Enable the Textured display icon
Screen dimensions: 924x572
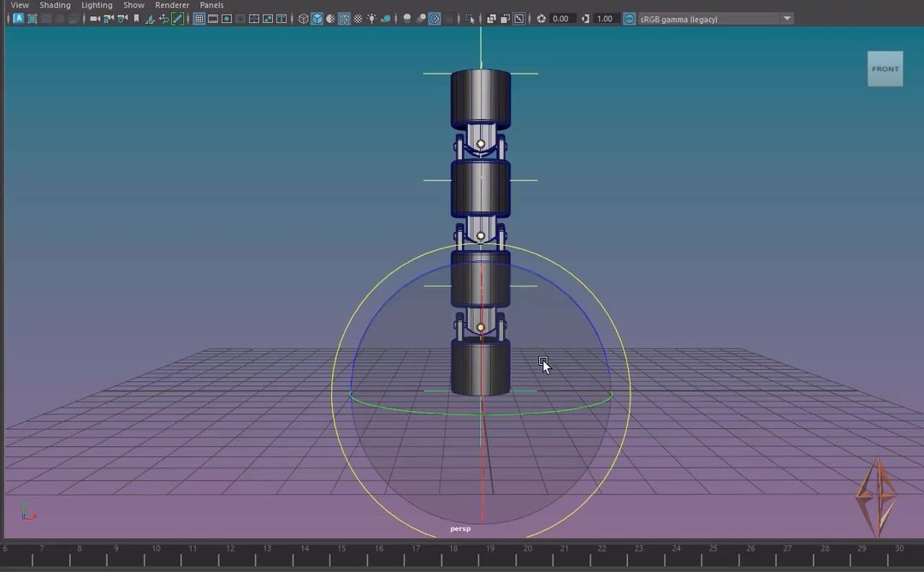click(358, 19)
